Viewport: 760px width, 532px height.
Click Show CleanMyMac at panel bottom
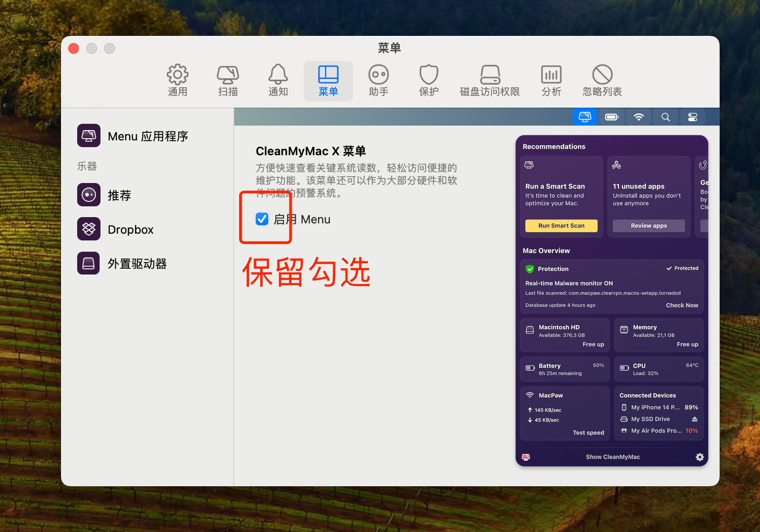(613, 457)
